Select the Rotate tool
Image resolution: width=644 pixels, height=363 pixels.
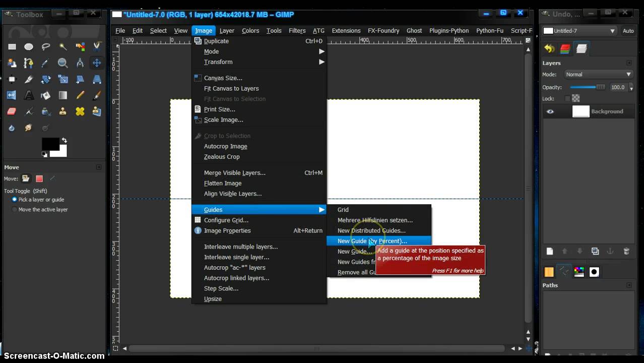click(46, 79)
